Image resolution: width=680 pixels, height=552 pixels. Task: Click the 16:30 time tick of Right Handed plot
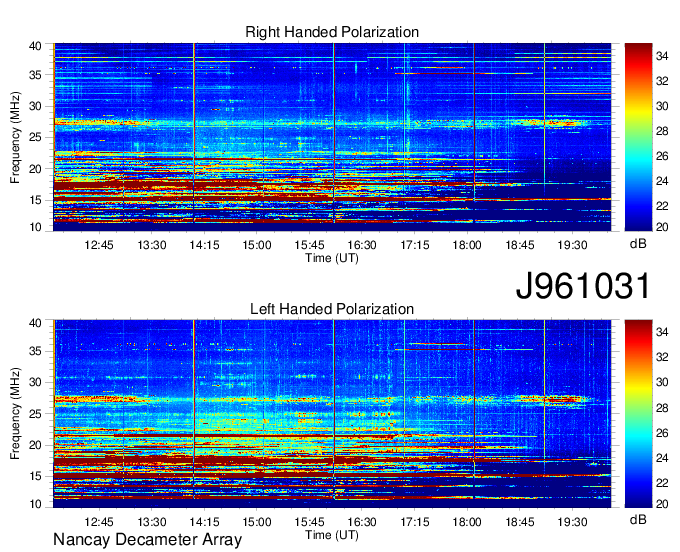point(362,245)
